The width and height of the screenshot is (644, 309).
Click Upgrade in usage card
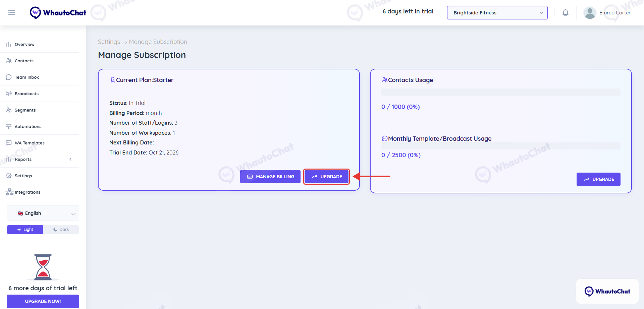(x=598, y=179)
